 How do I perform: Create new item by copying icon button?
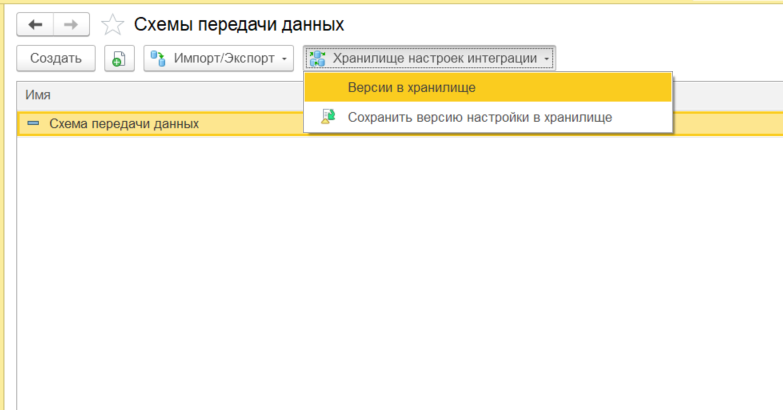[119, 58]
